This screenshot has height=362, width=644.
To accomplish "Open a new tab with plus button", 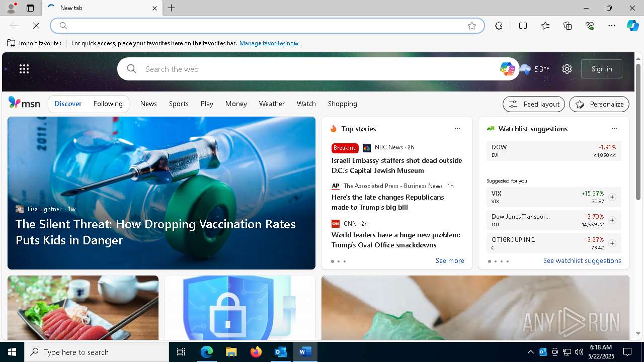I will click(172, 8).
